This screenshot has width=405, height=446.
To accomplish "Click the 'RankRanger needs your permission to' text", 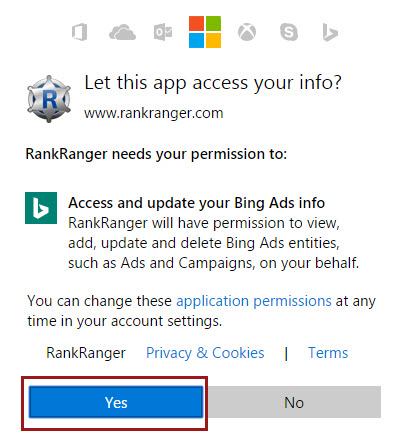I will pos(156,154).
